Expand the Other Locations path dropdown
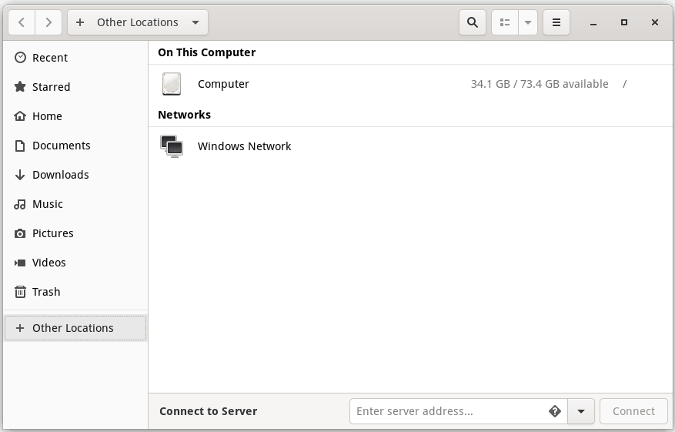The image size is (675, 432). point(195,22)
